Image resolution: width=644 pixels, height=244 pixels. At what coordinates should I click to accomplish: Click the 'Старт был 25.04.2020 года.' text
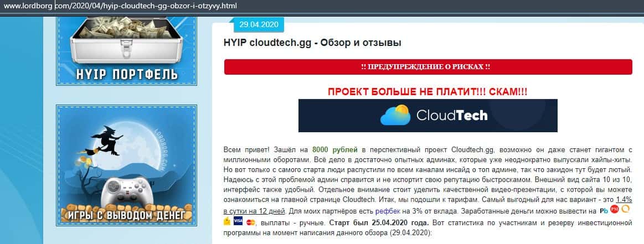379,223
